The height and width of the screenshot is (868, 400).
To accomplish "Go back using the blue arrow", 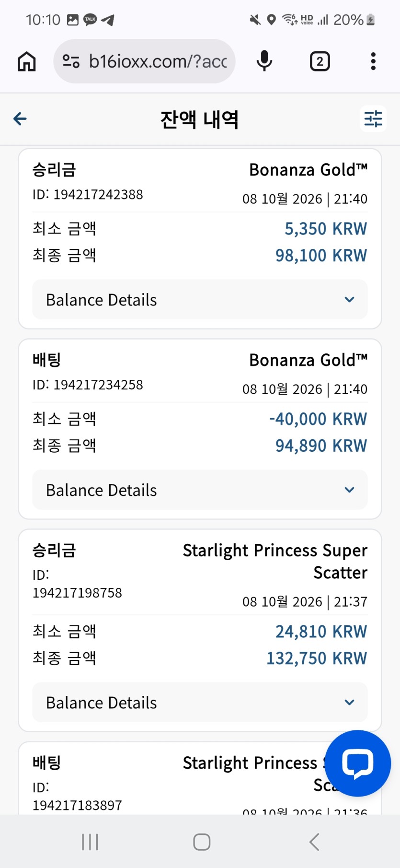I will click(x=20, y=118).
